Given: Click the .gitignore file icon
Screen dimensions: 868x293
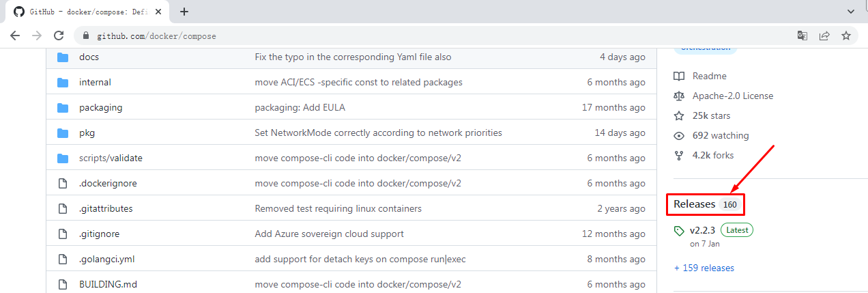Looking at the screenshot, I should tap(63, 234).
